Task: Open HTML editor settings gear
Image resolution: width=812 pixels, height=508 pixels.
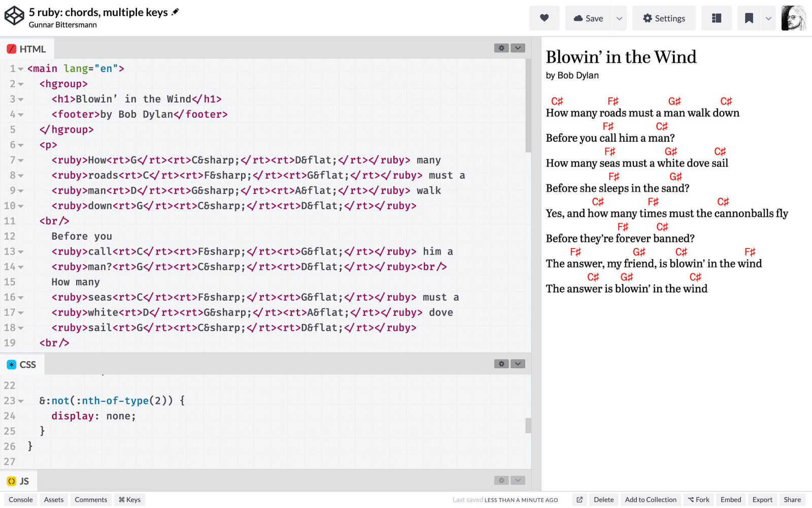Action: point(501,48)
